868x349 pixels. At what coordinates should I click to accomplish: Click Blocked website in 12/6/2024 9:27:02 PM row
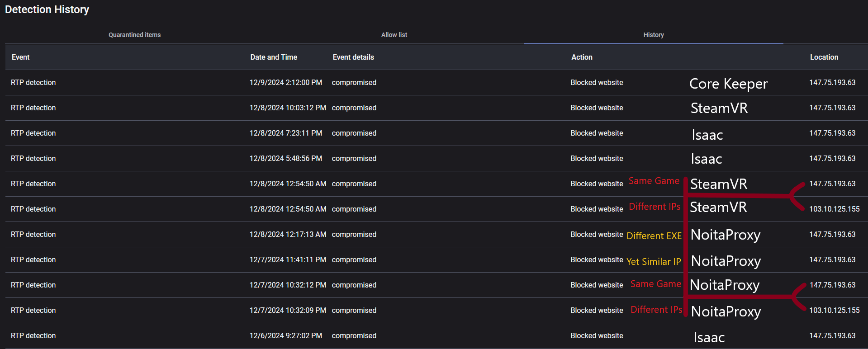pos(597,336)
